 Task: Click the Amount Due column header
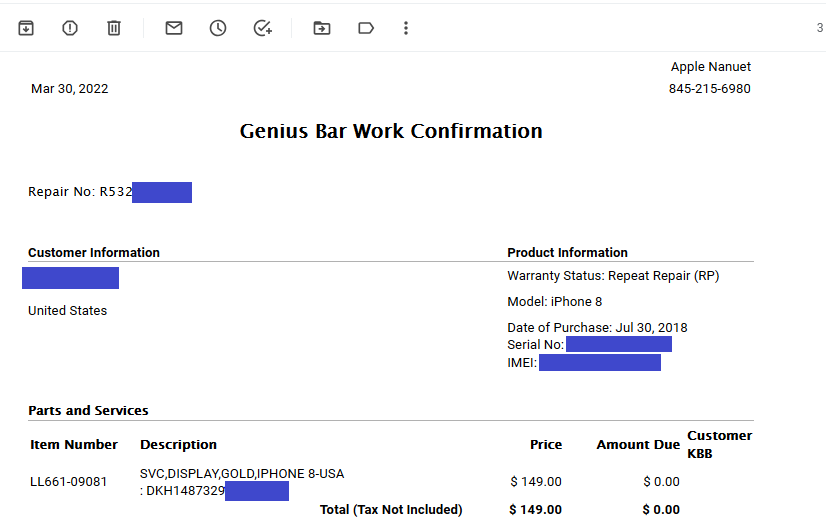[638, 445]
